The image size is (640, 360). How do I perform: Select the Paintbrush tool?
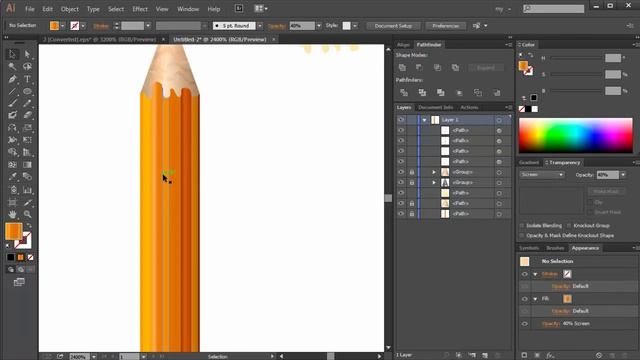coord(12,103)
